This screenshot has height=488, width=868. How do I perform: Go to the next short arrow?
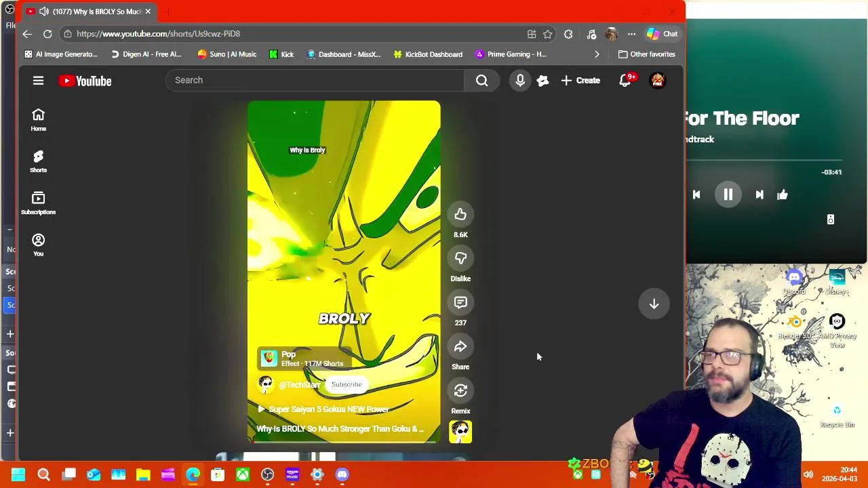(x=654, y=304)
